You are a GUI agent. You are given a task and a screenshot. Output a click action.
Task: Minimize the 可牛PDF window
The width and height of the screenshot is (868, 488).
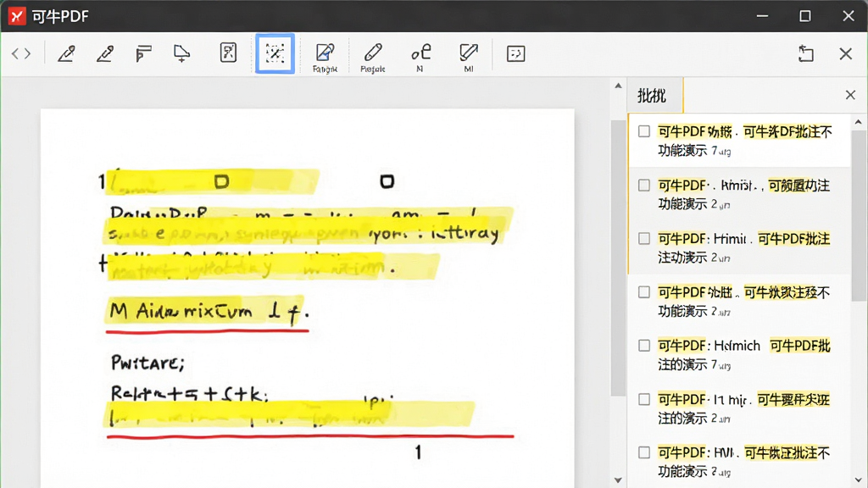762,16
